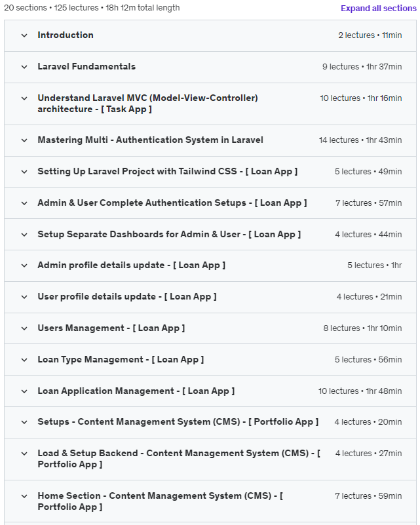Open User profile details update title
420x525 pixels.
127,297
